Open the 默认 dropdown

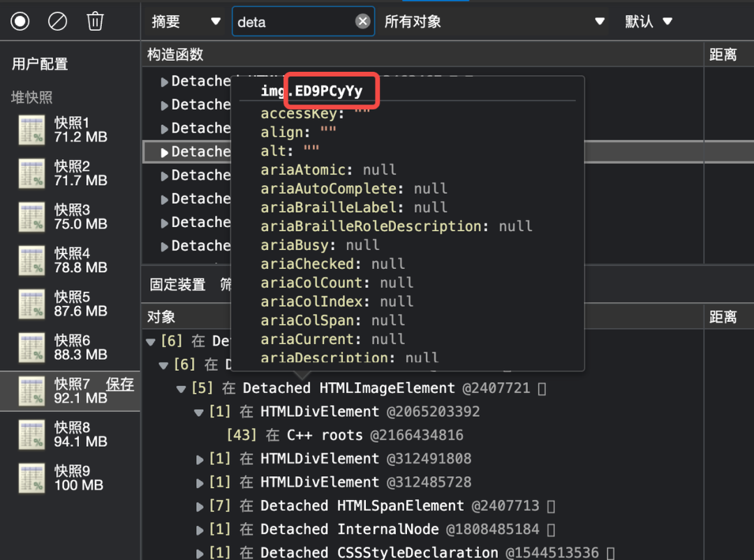pos(648,22)
